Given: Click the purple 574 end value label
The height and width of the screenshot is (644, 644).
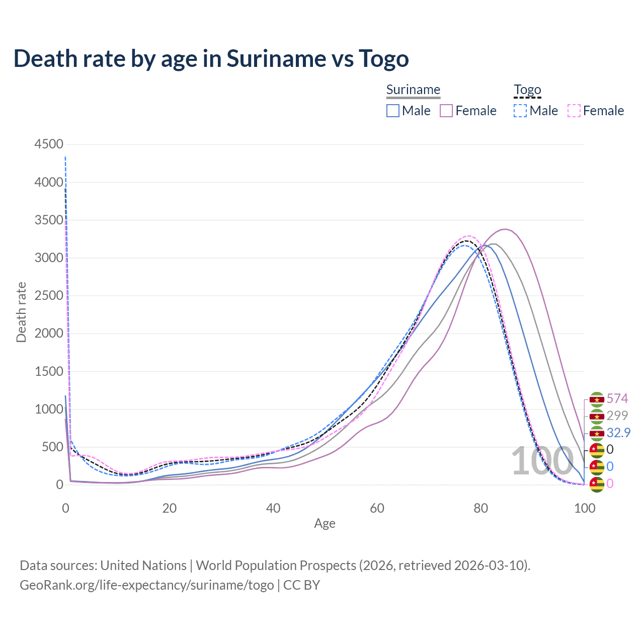Looking at the screenshot, I should 617,399.
